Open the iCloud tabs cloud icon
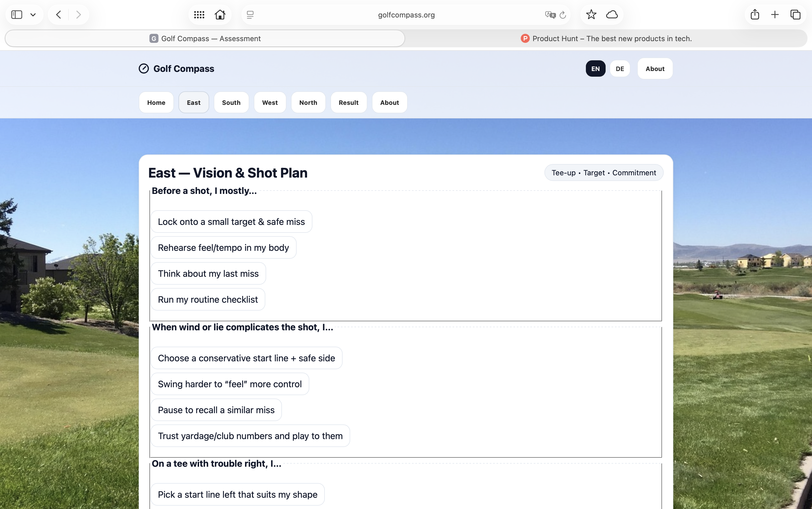Image resolution: width=812 pixels, height=509 pixels. click(612, 15)
